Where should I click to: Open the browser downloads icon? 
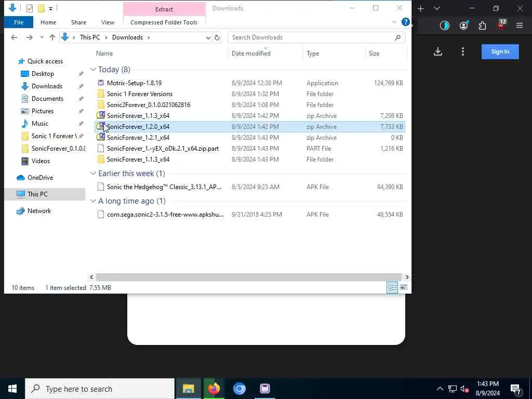438,51
